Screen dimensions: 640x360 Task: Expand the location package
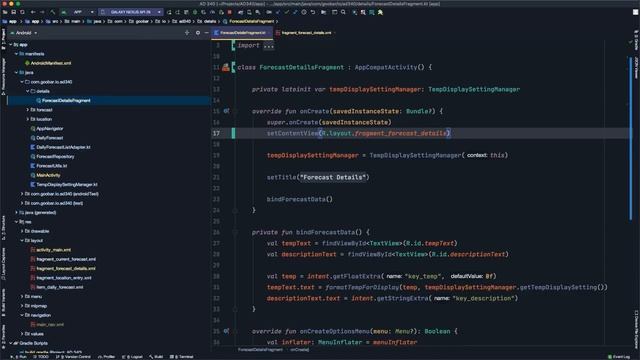[28, 119]
